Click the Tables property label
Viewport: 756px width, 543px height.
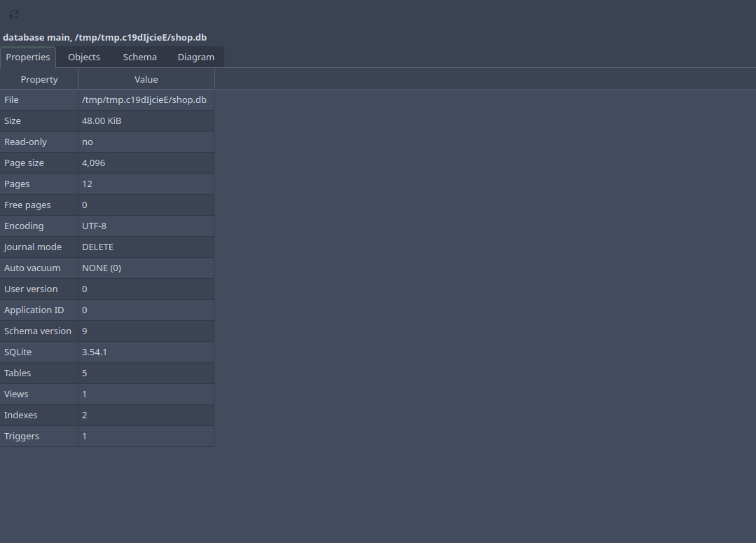click(39, 373)
